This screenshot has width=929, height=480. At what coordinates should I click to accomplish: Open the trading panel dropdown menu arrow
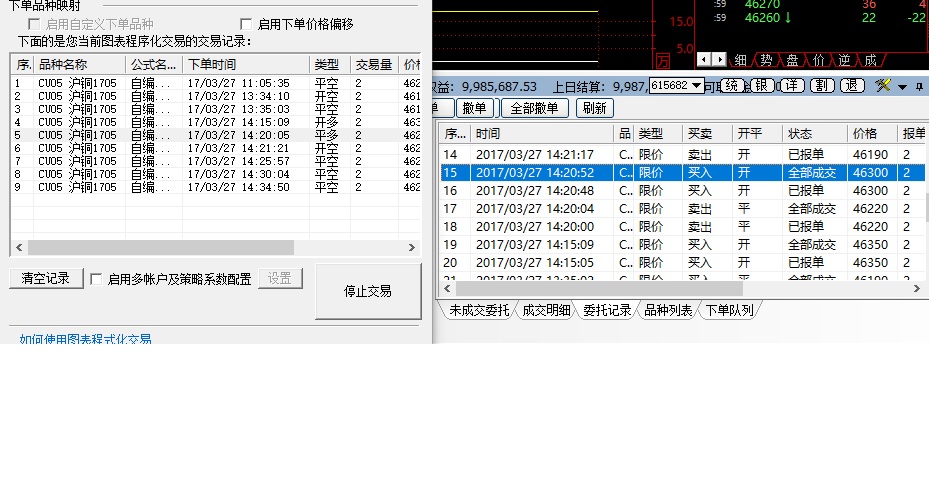tap(902, 87)
